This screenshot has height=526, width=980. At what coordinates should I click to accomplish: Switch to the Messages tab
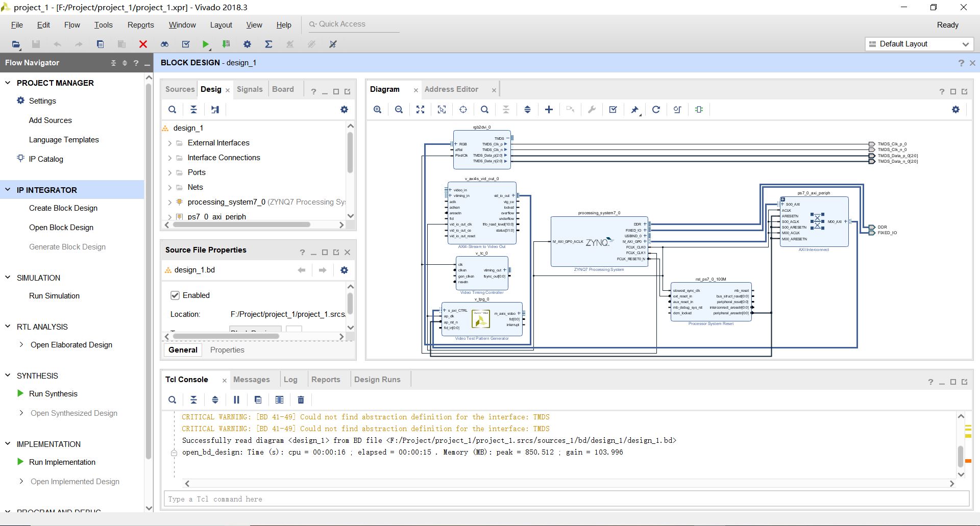(251, 380)
